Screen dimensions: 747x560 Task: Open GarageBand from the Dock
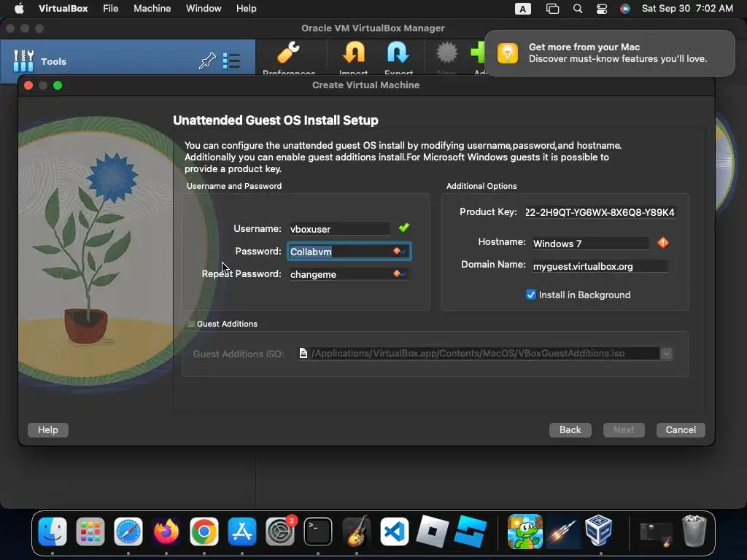(356, 531)
